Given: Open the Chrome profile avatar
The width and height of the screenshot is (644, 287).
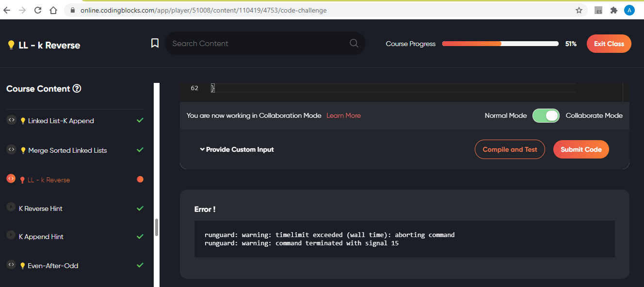Looking at the screenshot, I should [x=629, y=10].
